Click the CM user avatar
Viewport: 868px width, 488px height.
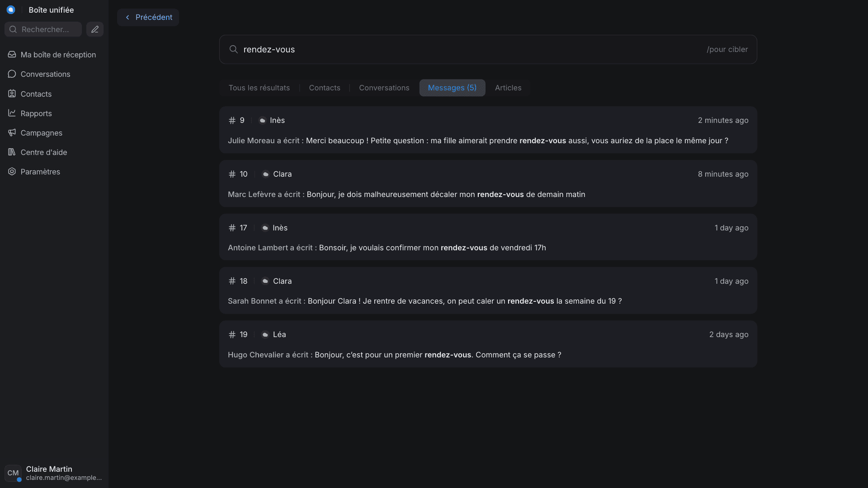pyautogui.click(x=13, y=473)
